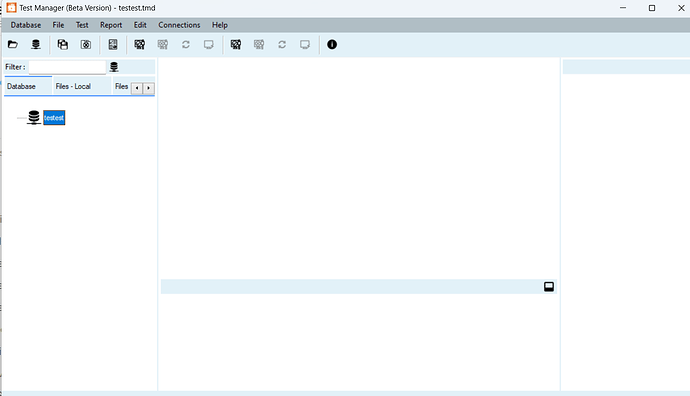The width and height of the screenshot is (690, 396).
Task: Click the tab strip's right arrow
Action: pyautogui.click(x=149, y=88)
